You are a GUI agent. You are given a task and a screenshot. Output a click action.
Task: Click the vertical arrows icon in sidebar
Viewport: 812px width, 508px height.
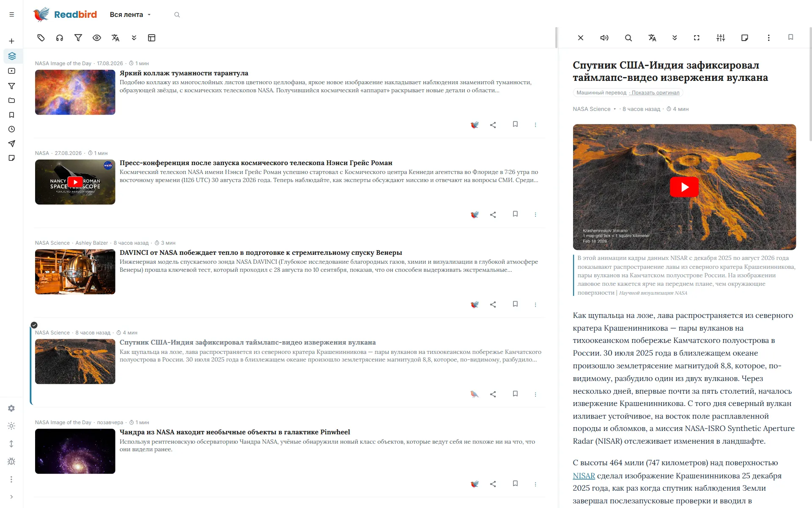11,444
